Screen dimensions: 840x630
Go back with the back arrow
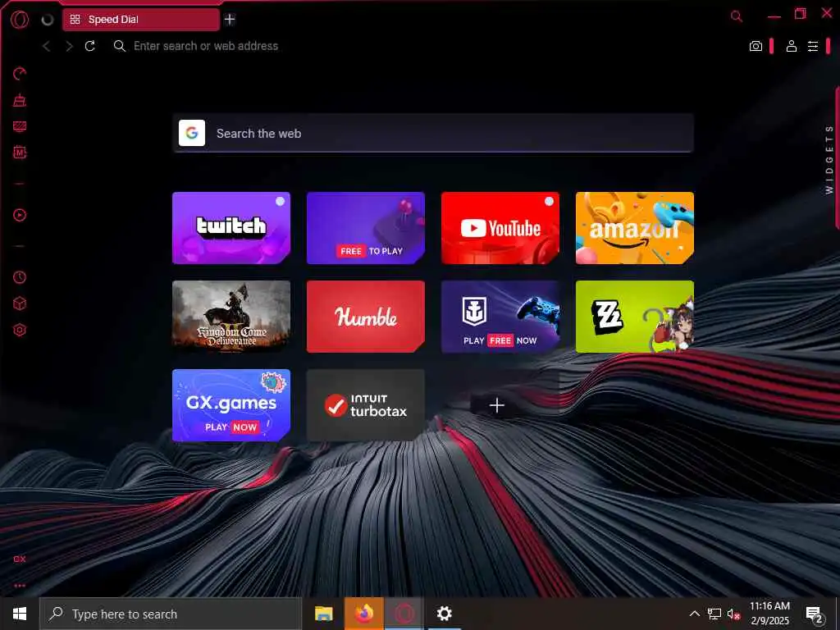[x=47, y=46]
